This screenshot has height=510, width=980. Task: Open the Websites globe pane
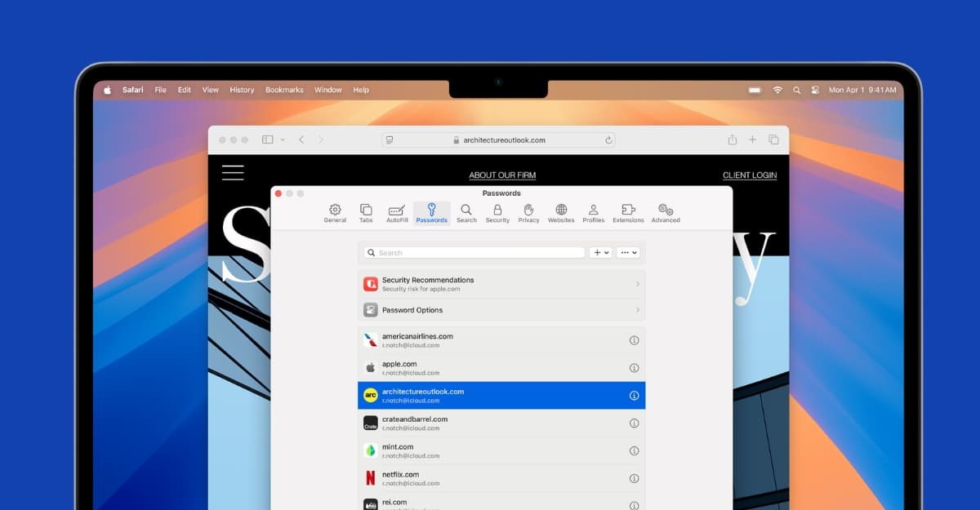[x=561, y=213]
